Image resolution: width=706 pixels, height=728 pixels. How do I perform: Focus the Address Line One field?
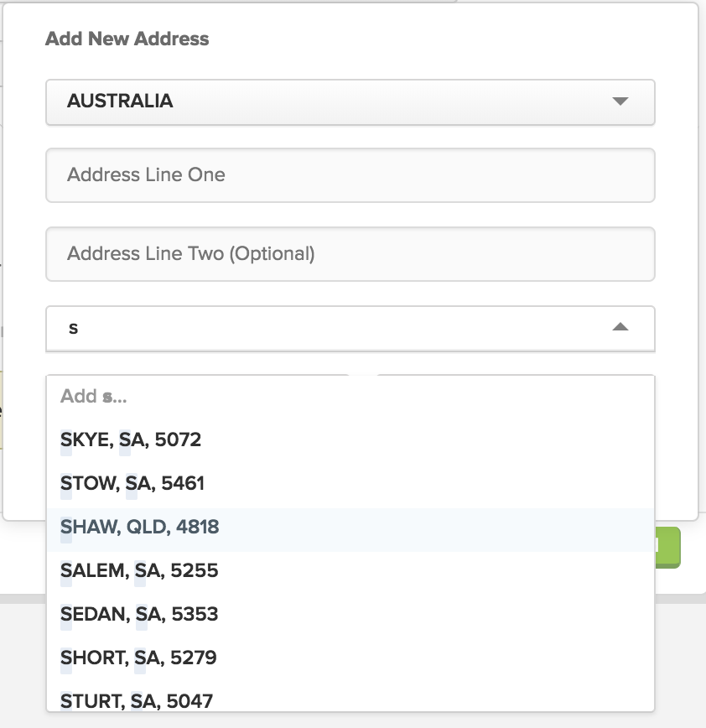pyautogui.click(x=350, y=175)
